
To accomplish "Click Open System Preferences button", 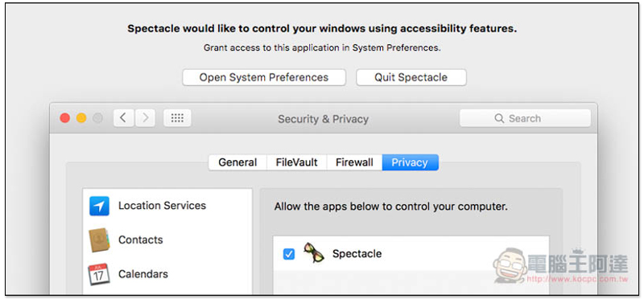I will click(264, 77).
